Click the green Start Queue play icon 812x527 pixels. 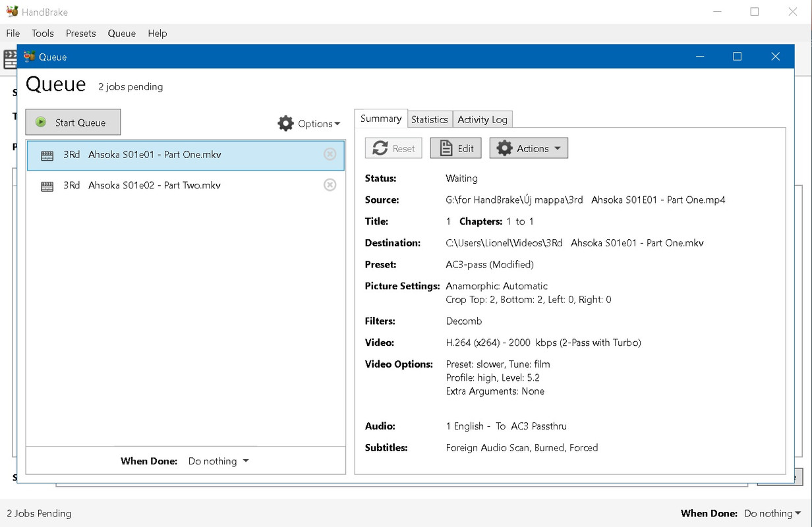(x=41, y=122)
